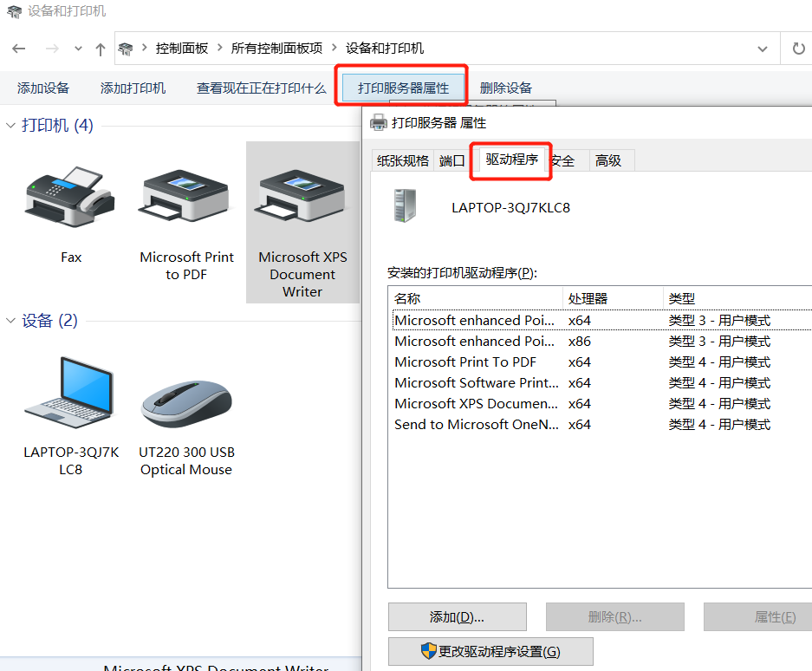Switch to the 安全 tab

[x=566, y=160]
